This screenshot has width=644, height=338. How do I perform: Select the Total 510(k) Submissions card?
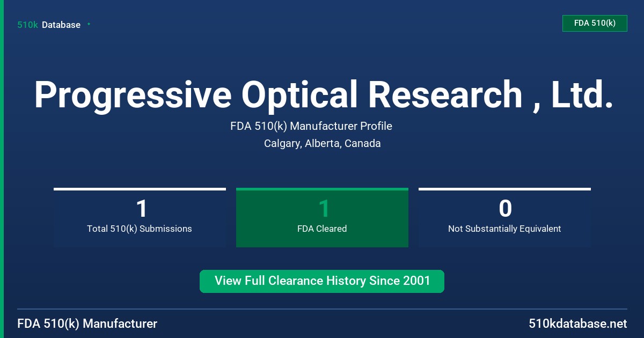140,217
